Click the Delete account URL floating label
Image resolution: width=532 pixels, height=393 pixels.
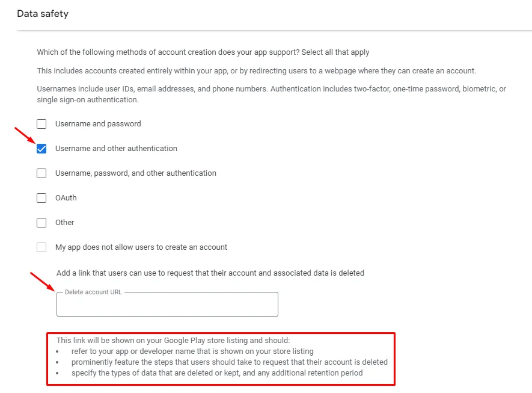(x=93, y=292)
